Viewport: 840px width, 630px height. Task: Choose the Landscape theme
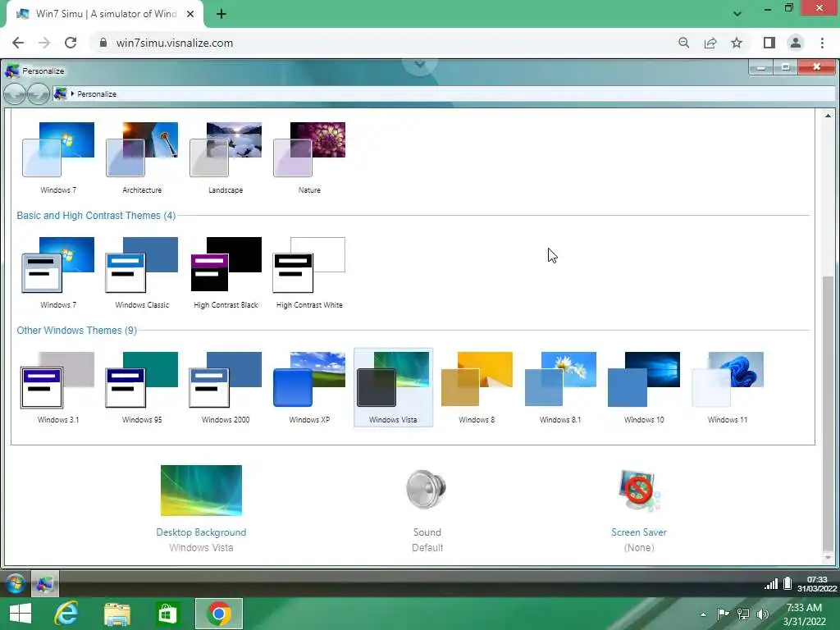226,157
